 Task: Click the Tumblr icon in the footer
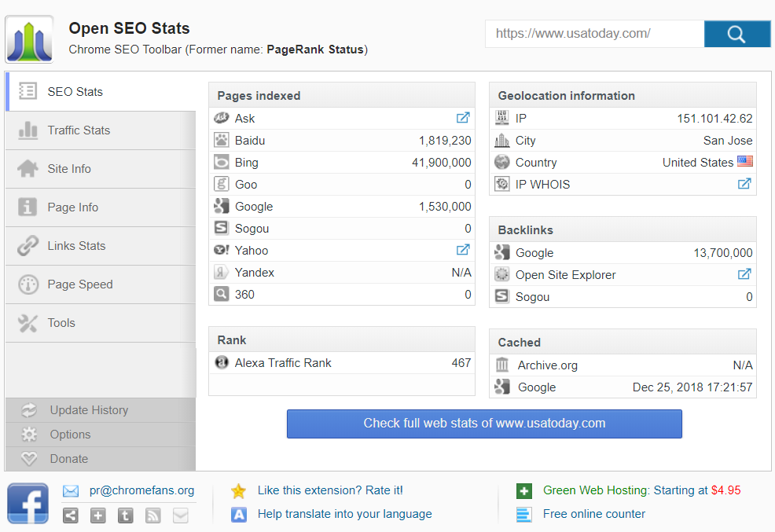point(126,515)
